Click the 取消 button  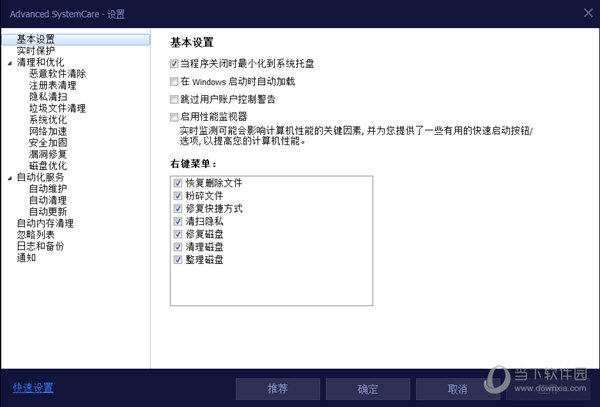click(x=458, y=389)
